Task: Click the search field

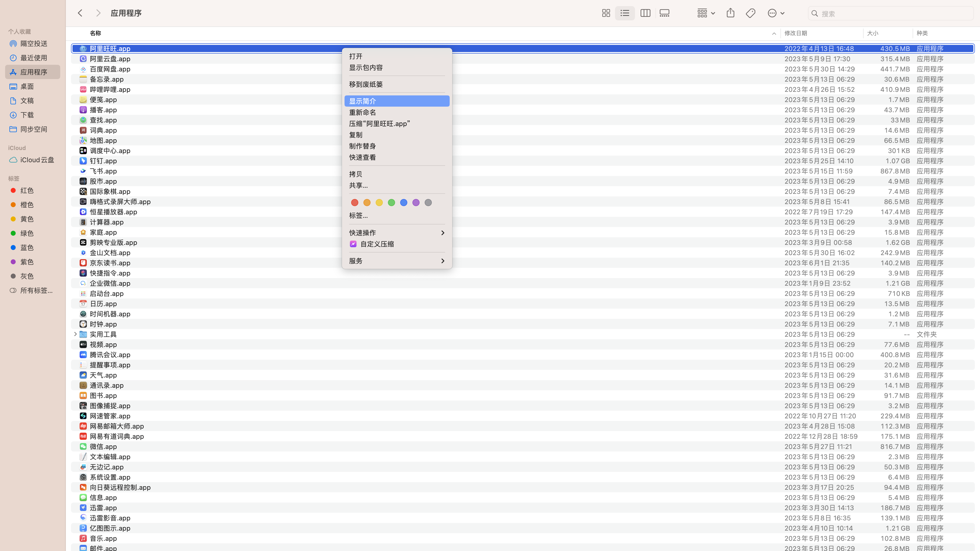Action: 890,13
